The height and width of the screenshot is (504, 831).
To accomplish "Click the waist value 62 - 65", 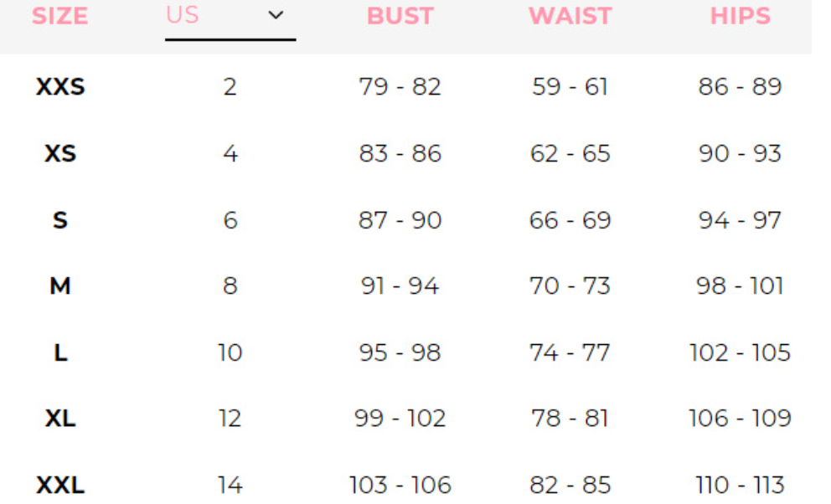I will 570,154.
